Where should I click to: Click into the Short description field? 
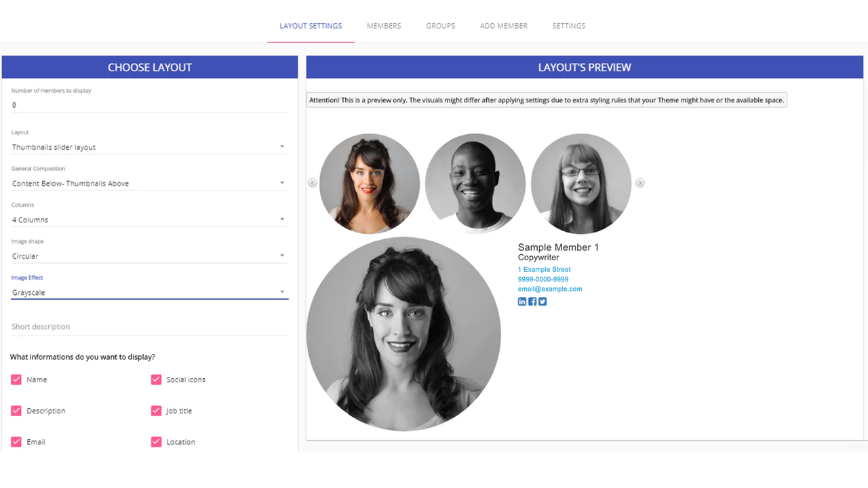tap(150, 327)
